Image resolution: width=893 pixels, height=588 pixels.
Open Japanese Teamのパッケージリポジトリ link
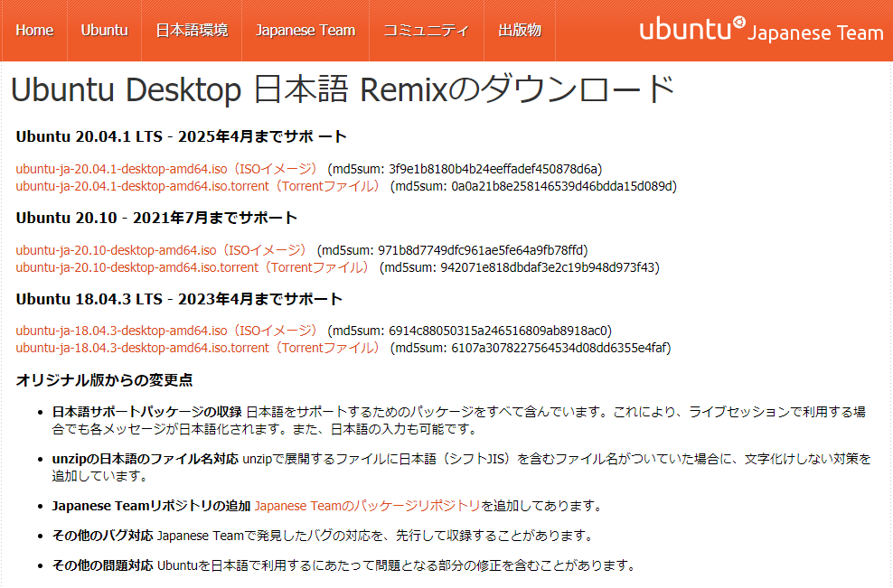click(367, 506)
